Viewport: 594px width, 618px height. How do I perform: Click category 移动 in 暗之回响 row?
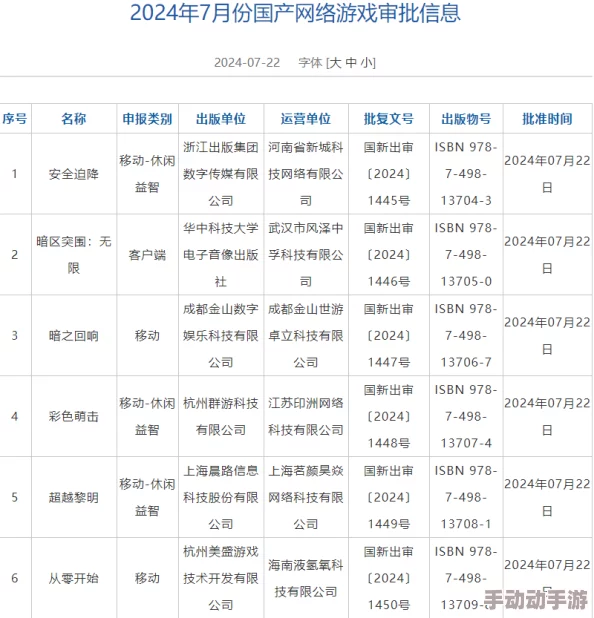pos(147,336)
